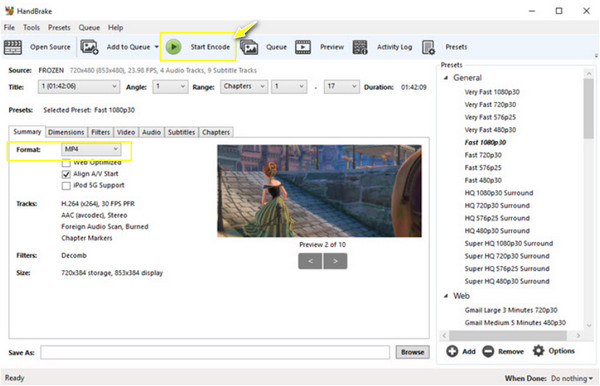The width and height of the screenshot is (600, 386).
Task: Open the end chapter dropdown showing 17
Action: 341,86
